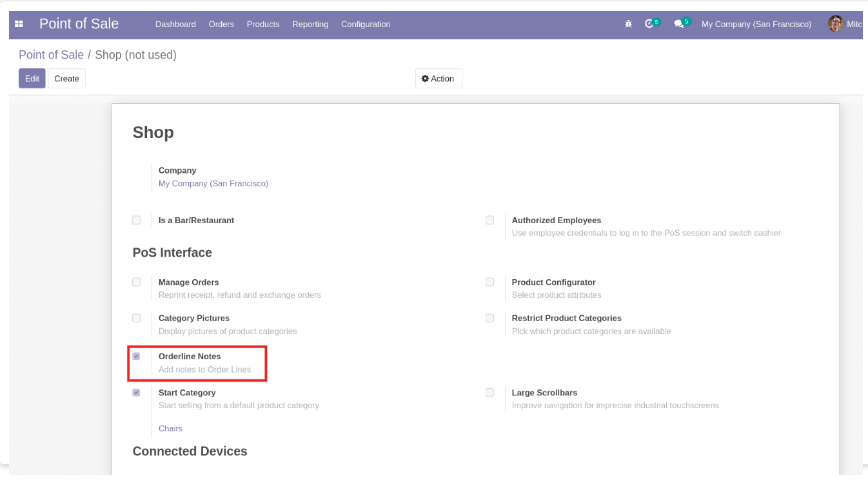Viewport: 868px width, 492px height.
Task: Open the Reporting menu
Action: [x=310, y=24]
